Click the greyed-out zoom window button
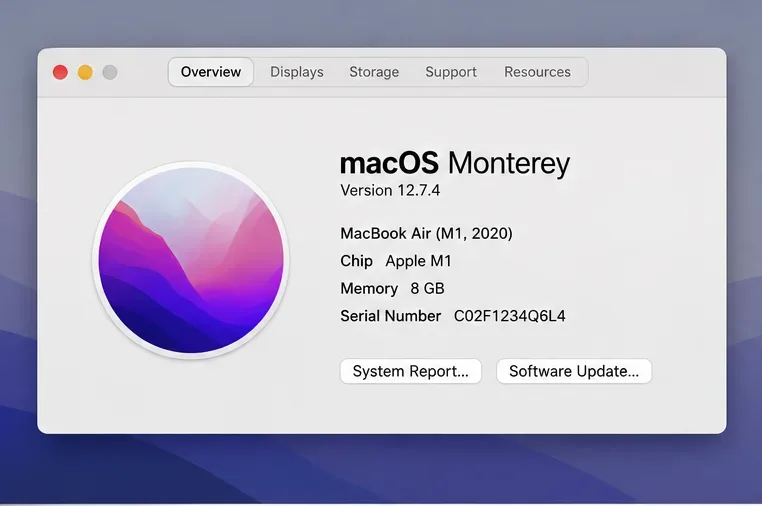Viewport: 762px width, 506px height. coord(110,72)
